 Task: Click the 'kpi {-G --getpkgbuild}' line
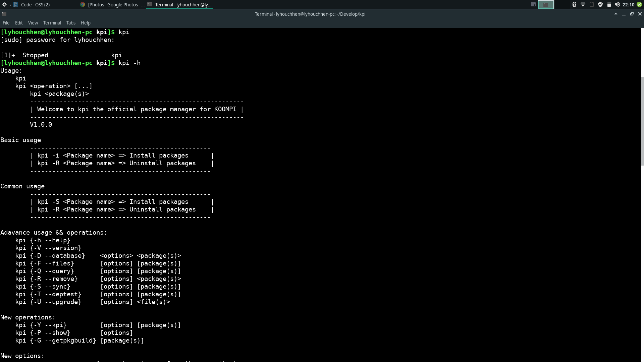(79, 341)
